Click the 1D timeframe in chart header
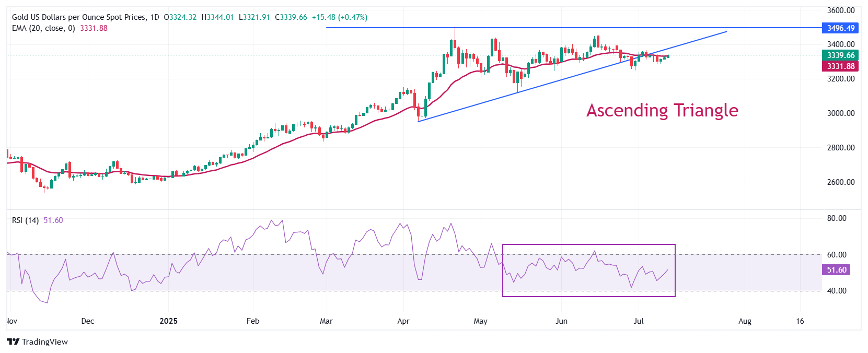Viewport: 868px width, 353px height. [x=155, y=17]
